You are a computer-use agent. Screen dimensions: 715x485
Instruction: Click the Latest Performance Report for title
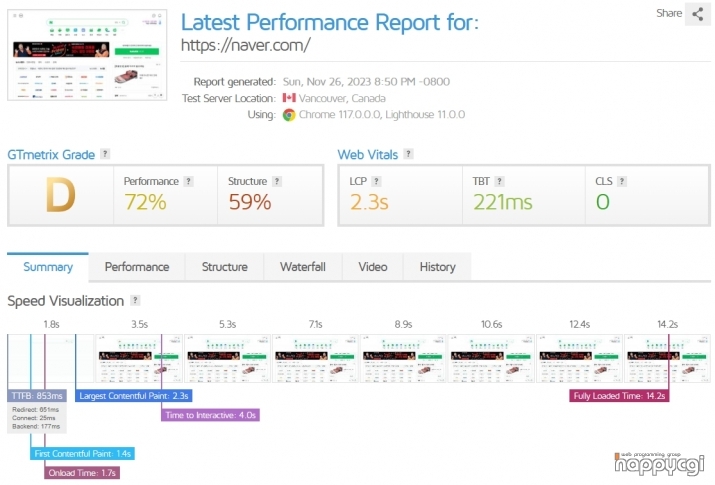[330, 22]
